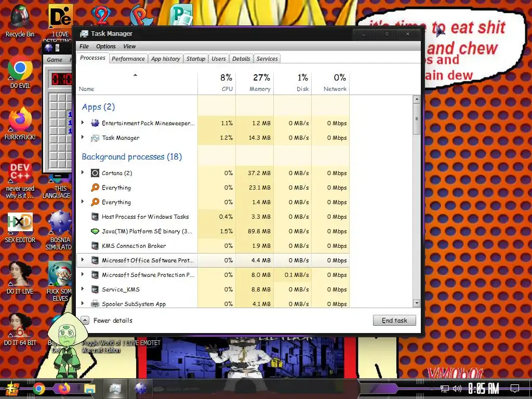The width and height of the screenshot is (532, 399).
Task: Sort processes by Memory column
Action: (255, 83)
